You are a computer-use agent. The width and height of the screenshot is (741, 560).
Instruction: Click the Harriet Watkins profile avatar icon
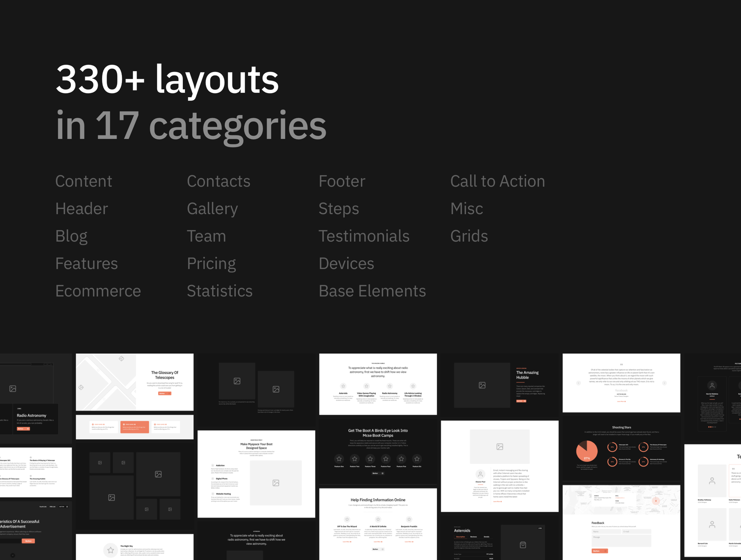point(712,385)
